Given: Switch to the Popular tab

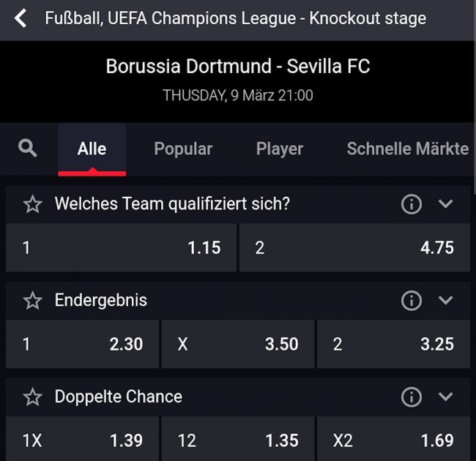Looking at the screenshot, I should (x=183, y=149).
